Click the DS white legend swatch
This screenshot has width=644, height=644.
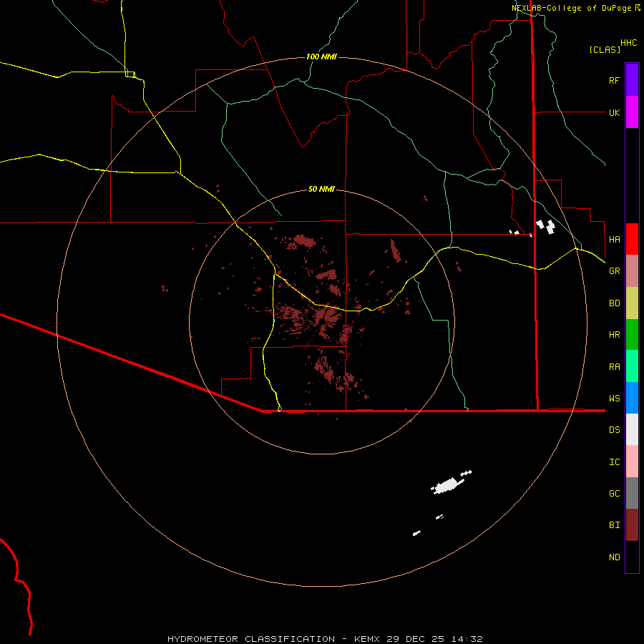coord(632,429)
